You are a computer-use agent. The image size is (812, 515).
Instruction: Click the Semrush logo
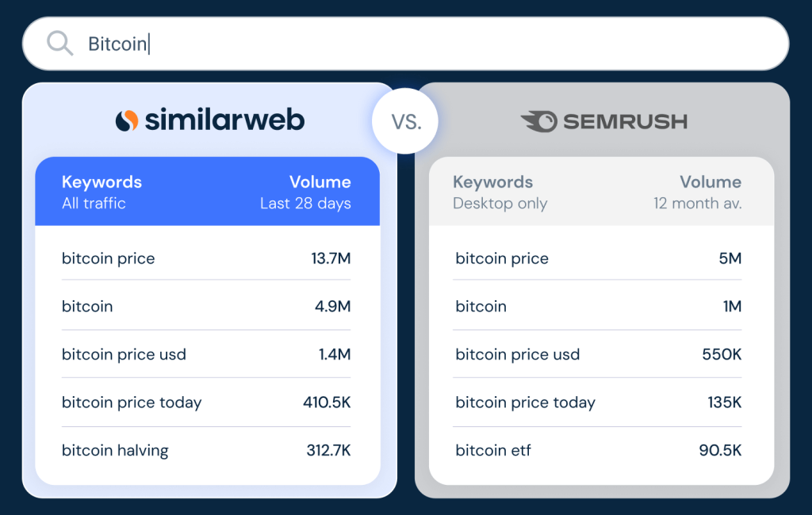pyautogui.click(x=603, y=121)
